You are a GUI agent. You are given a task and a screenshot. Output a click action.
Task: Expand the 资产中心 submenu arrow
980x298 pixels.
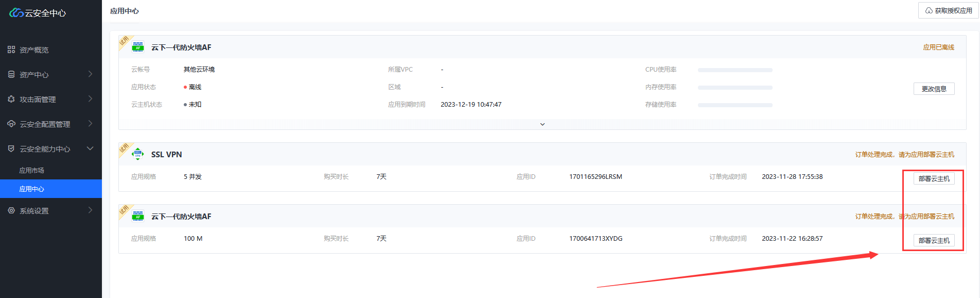pyautogui.click(x=90, y=74)
